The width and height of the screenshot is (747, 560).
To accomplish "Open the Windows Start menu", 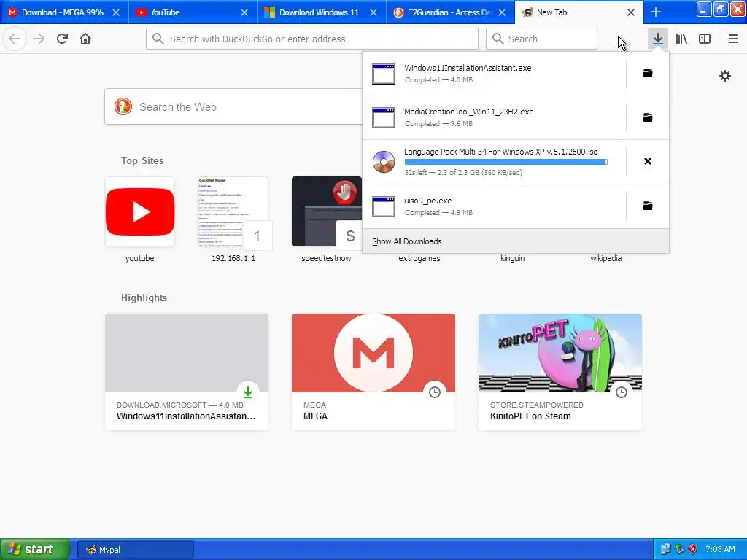I will click(x=35, y=549).
